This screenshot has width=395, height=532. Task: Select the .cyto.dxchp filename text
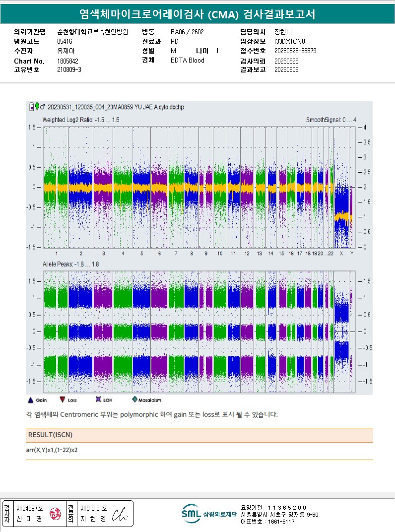pyautogui.click(x=116, y=107)
